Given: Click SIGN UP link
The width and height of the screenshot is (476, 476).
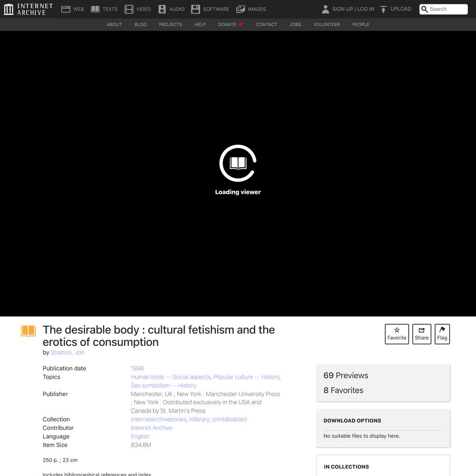Looking at the screenshot, I should [342, 9].
